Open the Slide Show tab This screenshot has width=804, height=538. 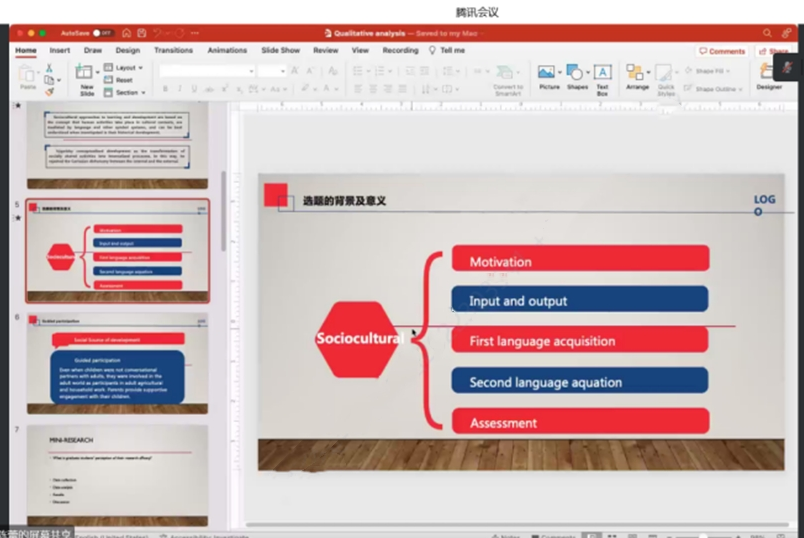tap(280, 50)
